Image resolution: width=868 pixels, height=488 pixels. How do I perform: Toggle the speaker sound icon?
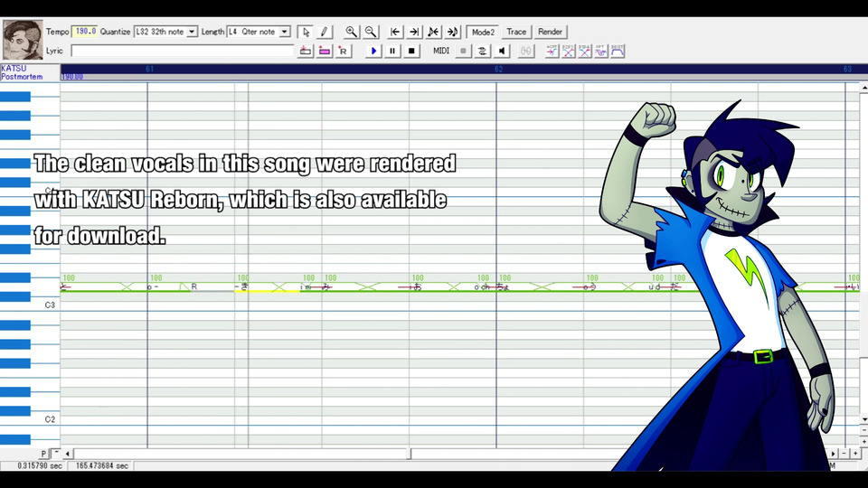coord(502,51)
